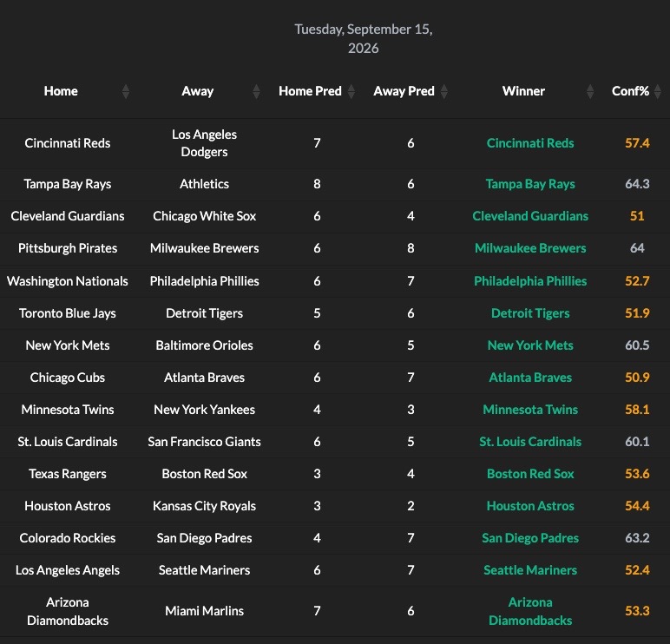Click Detroit Tigers away team
This screenshot has height=644, width=670.
(x=204, y=313)
